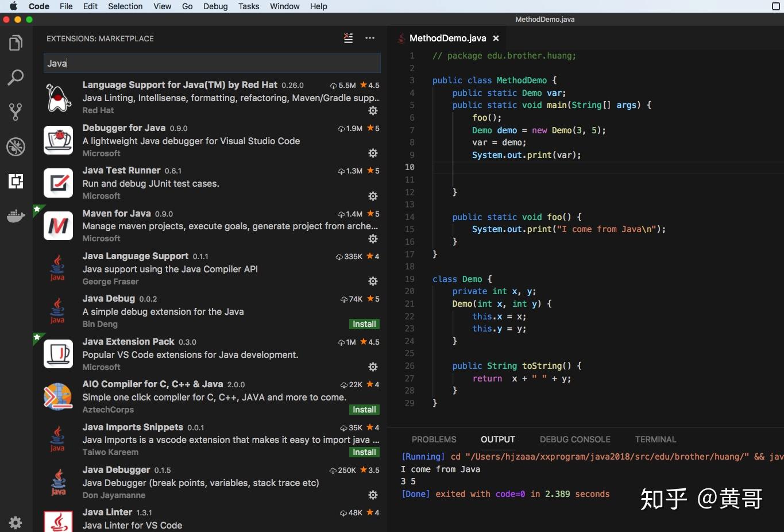Open the Manage gear at activity bar bottom
This screenshot has width=784, height=532.
pos(16,523)
